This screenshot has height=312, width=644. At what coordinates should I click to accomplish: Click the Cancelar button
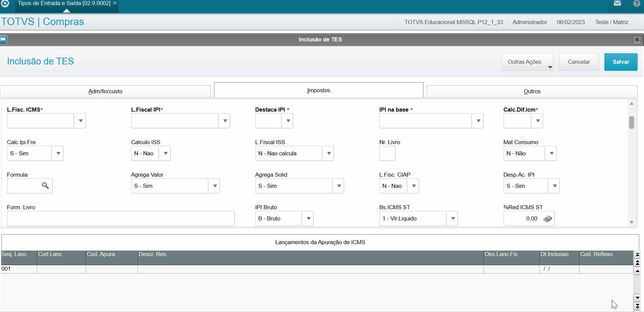point(579,62)
